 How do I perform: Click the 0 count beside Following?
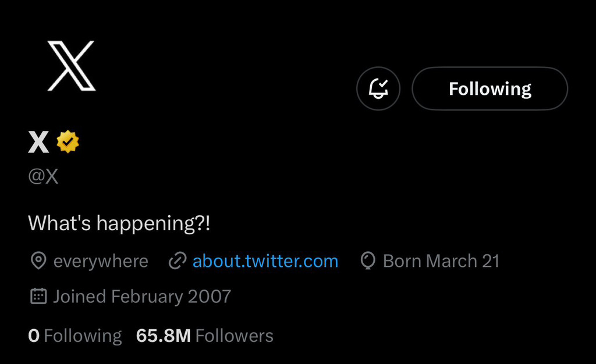click(x=34, y=336)
